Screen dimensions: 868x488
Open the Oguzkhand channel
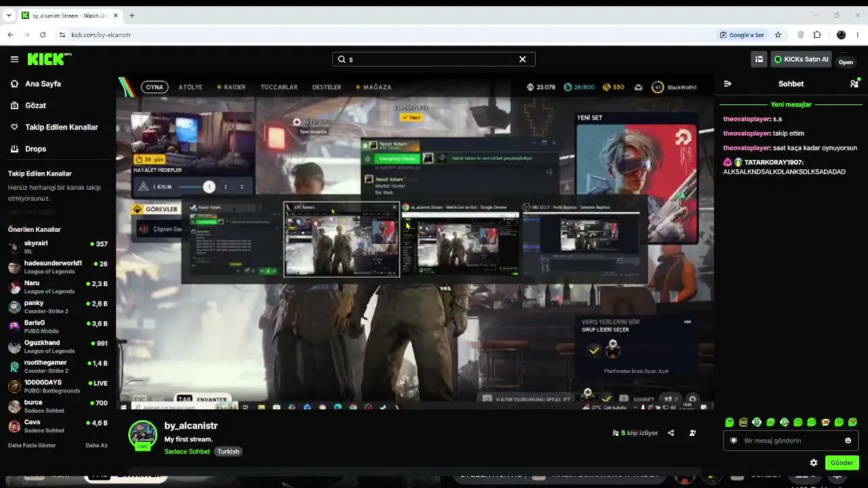pyautogui.click(x=58, y=346)
